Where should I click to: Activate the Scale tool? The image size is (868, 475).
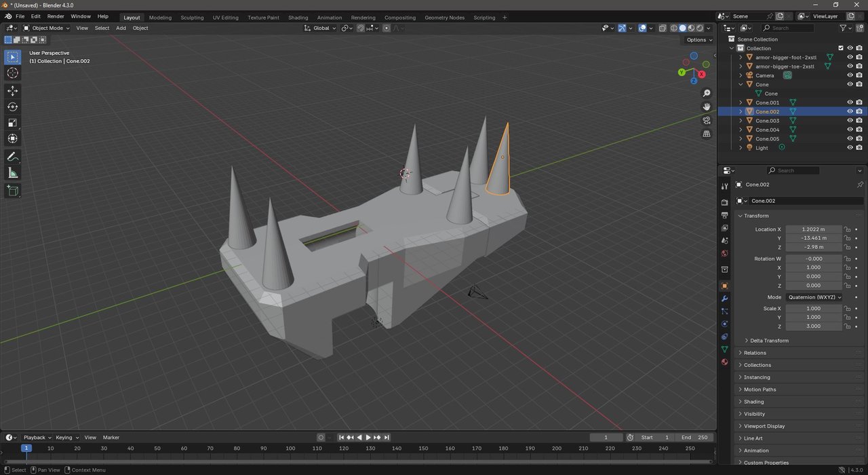13,123
